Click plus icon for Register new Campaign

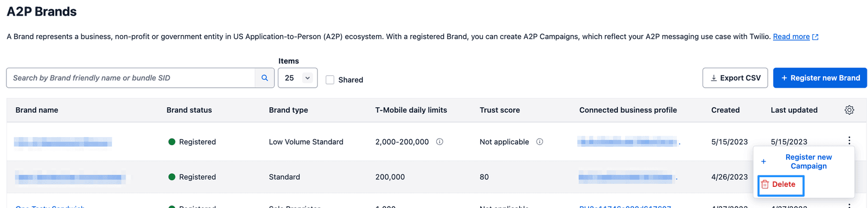click(763, 161)
